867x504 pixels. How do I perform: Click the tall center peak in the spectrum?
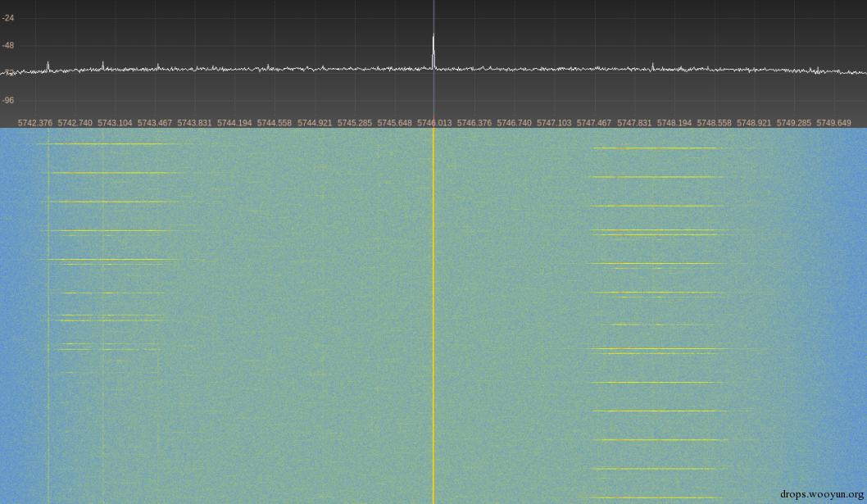click(433, 51)
